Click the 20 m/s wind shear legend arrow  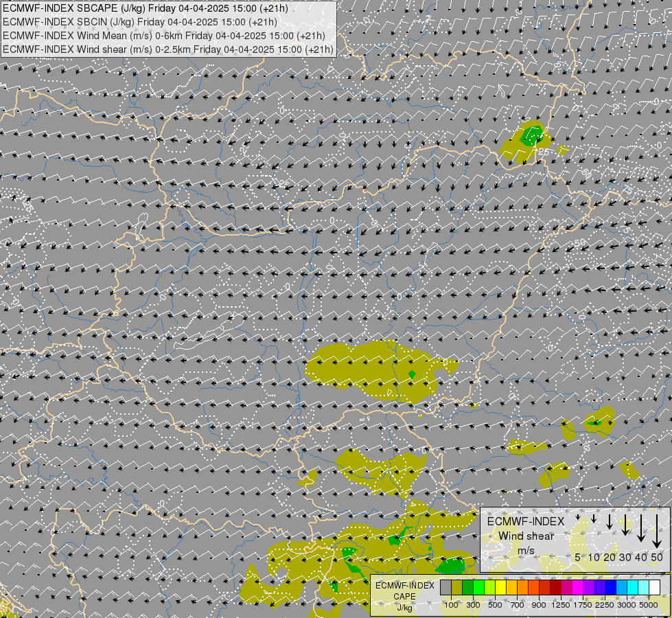tap(610, 521)
